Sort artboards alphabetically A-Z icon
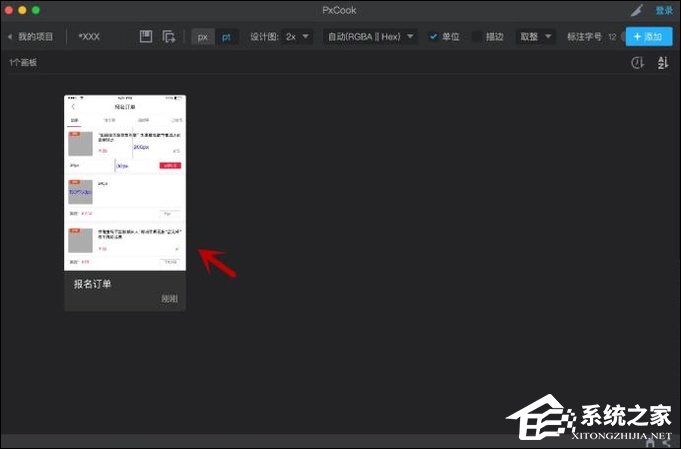The image size is (681, 449). click(x=663, y=63)
